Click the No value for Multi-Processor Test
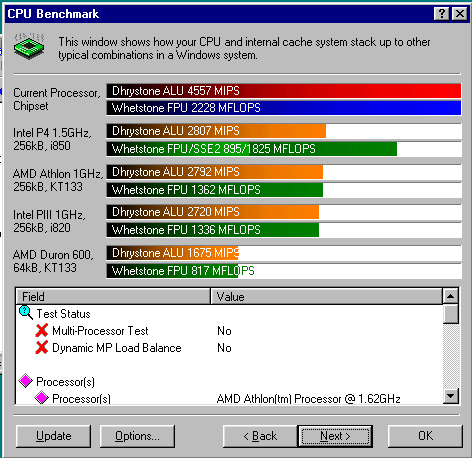Viewport: 472px width, 458px height. 224,331
